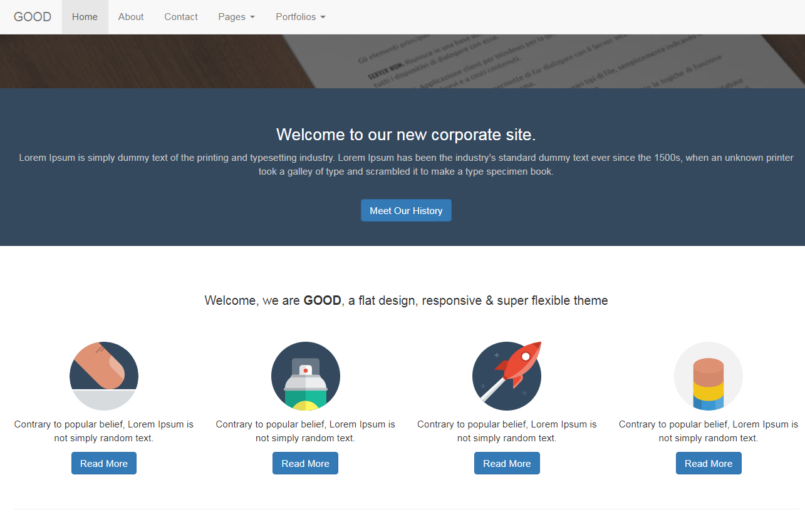Click the Lorem Ipsum paragraph in blue banner

[x=406, y=165]
